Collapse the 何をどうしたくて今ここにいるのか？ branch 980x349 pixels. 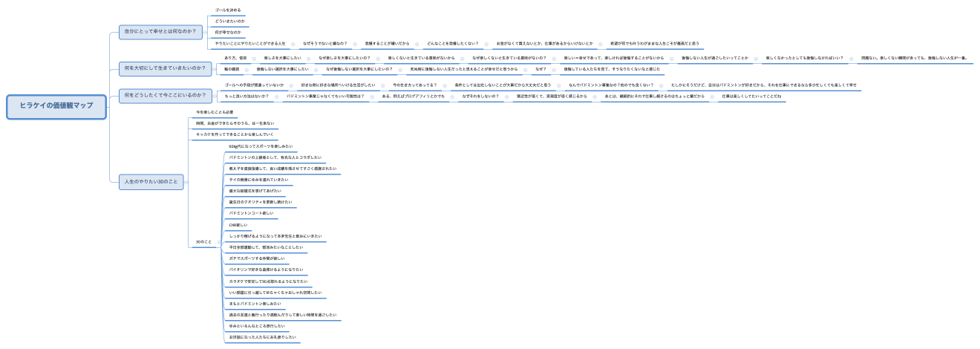pyautogui.click(x=215, y=95)
